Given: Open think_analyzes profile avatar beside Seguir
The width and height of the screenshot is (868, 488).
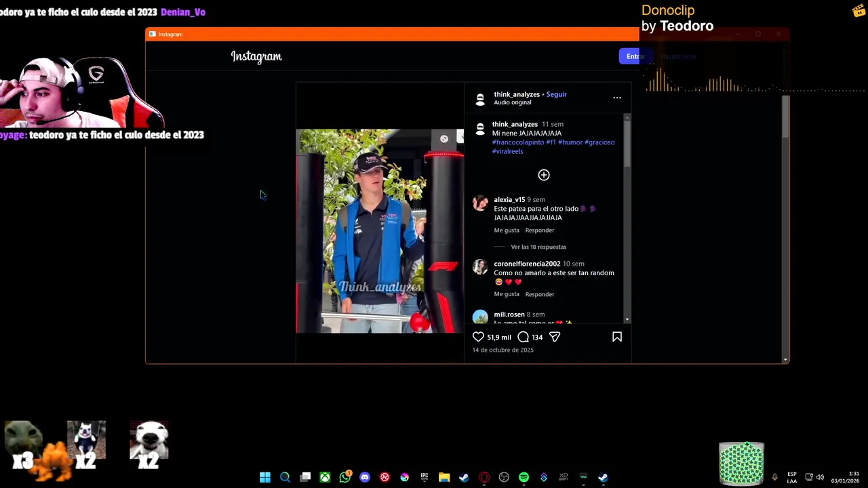Looking at the screenshot, I should tap(480, 99).
